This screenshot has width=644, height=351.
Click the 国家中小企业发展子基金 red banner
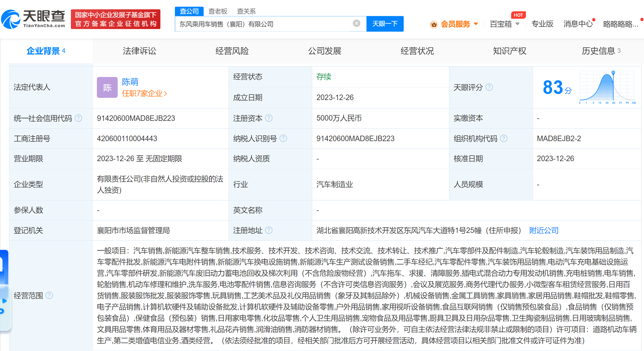point(115,19)
